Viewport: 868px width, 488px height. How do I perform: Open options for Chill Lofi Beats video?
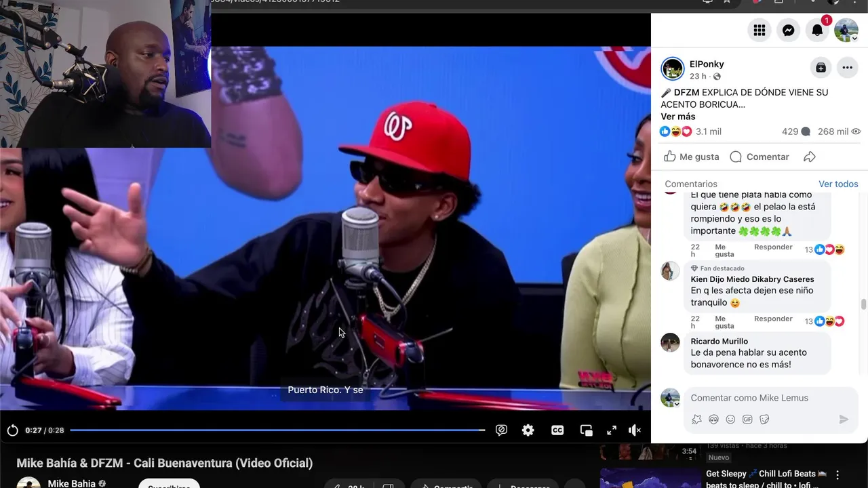[x=837, y=475]
